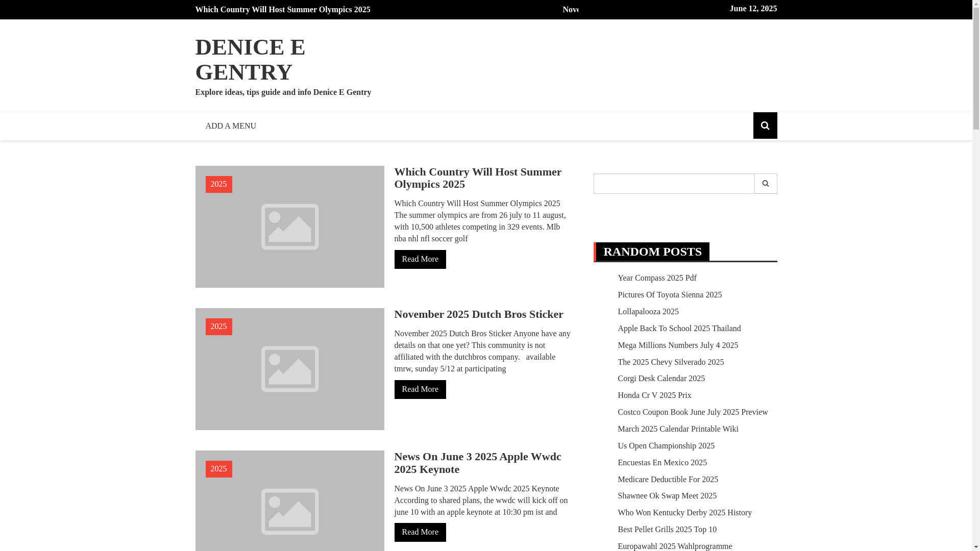The height and width of the screenshot is (551, 980).
Task: Select 2025 category tag on Olympics post
Action: click(218, 184)
